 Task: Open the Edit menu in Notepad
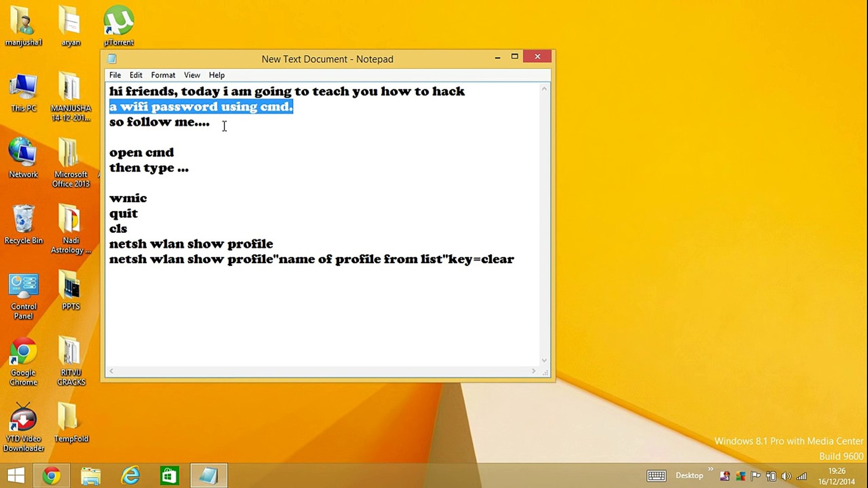click(x=136, y=75)
